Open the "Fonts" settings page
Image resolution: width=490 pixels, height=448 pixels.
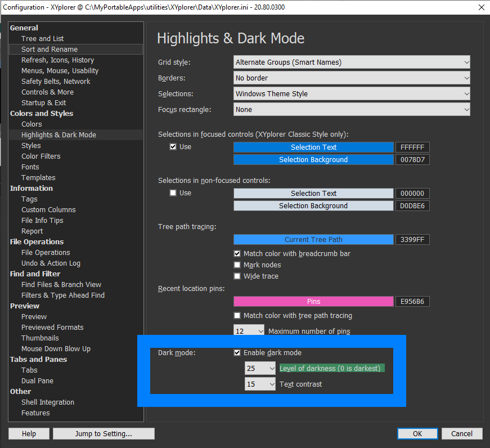click(30, 167)
